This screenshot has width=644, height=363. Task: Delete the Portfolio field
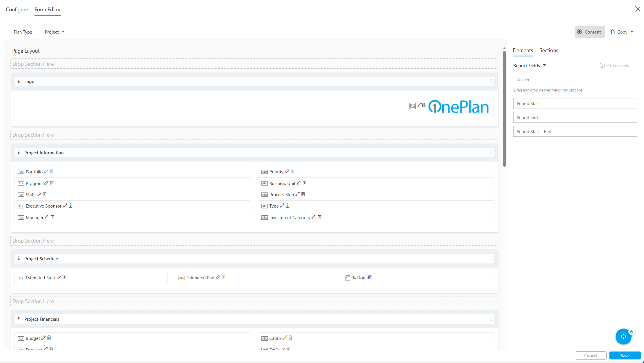[x=52, y=171]
